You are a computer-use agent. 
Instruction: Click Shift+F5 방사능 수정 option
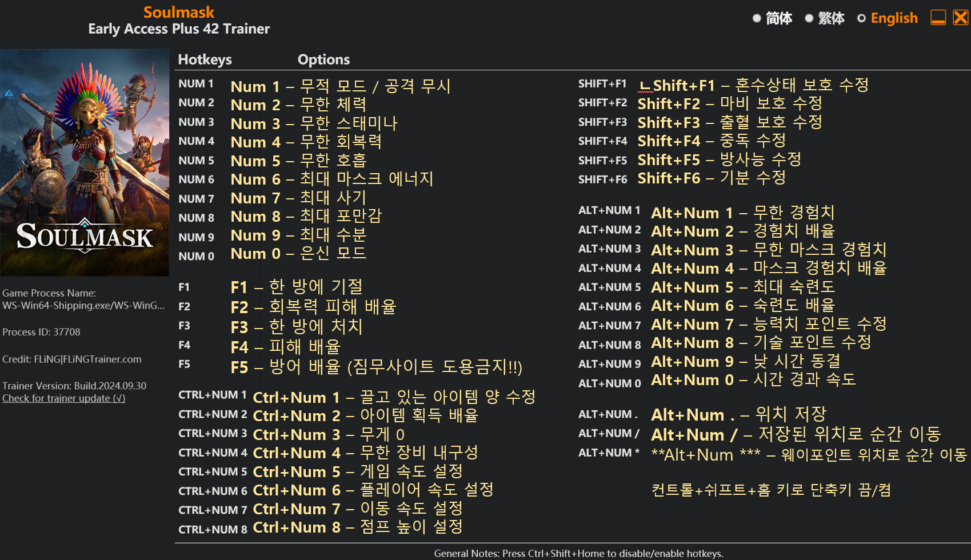pos(720,159)
